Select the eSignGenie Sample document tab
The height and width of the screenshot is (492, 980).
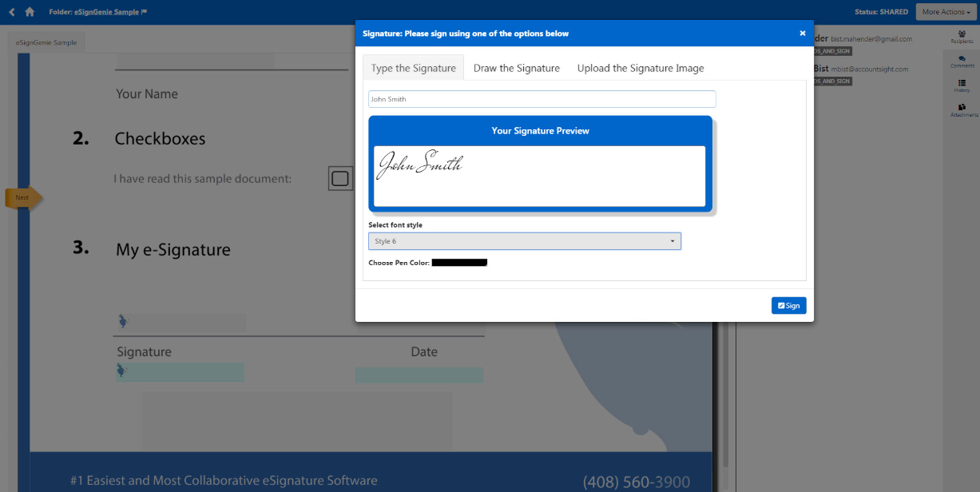click(x=46, y=42)
